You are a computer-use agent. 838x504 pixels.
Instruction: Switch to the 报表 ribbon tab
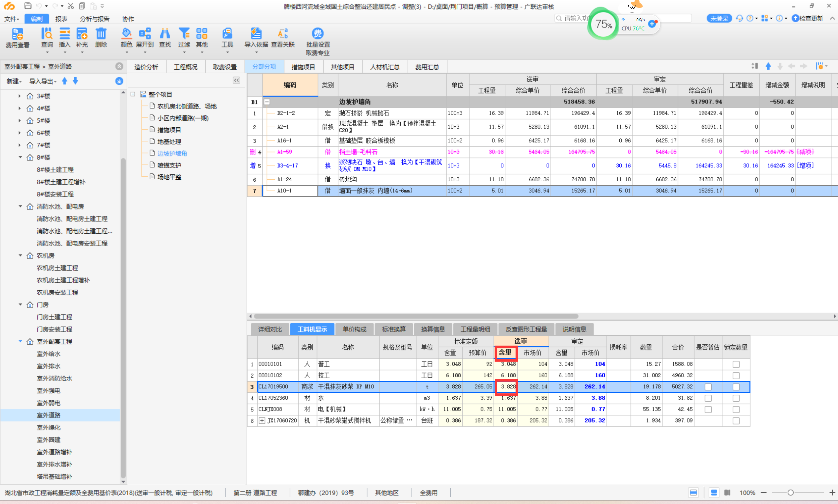61,19
